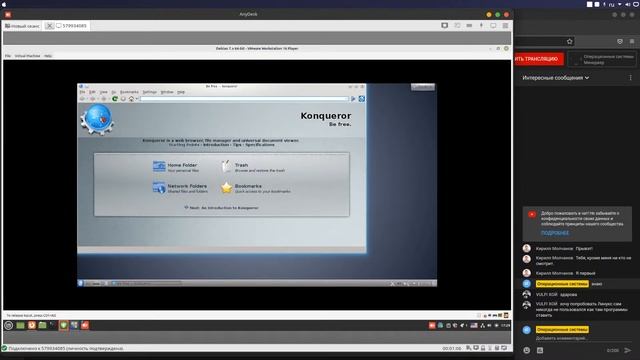Click browser shield icon in toolbar
640x360 pixels.
pos(620,41)
